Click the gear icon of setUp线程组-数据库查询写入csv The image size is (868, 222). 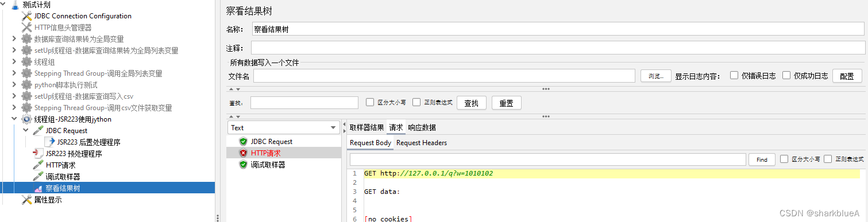point(26,96)
